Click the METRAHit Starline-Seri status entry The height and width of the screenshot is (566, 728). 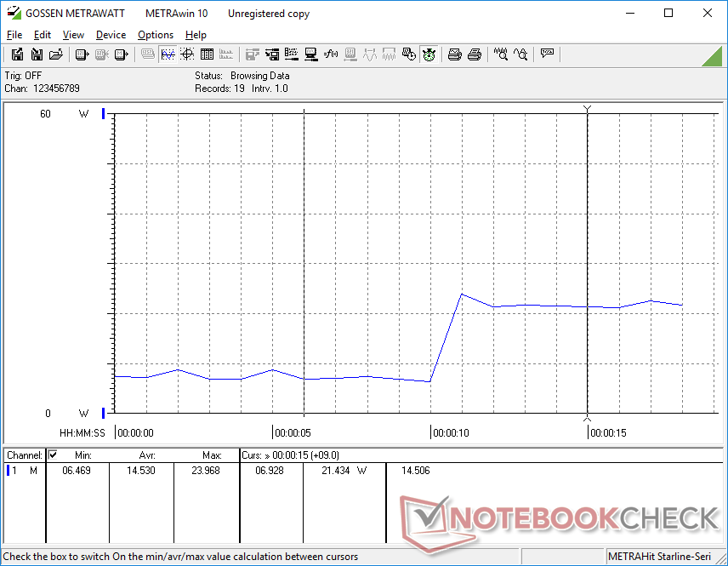[x=659, y=557]
